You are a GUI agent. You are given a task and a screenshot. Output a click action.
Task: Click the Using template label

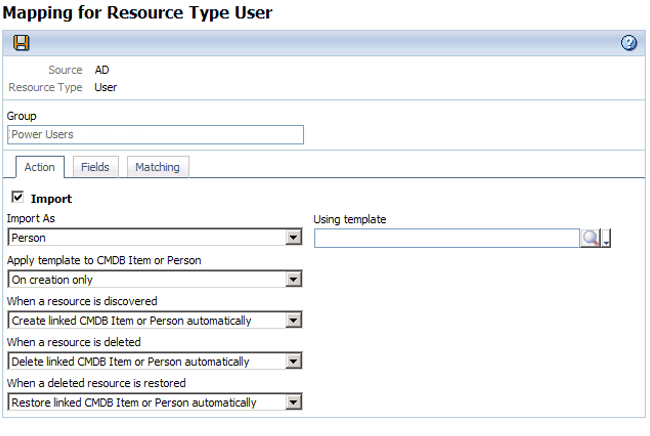pos(350,219)
